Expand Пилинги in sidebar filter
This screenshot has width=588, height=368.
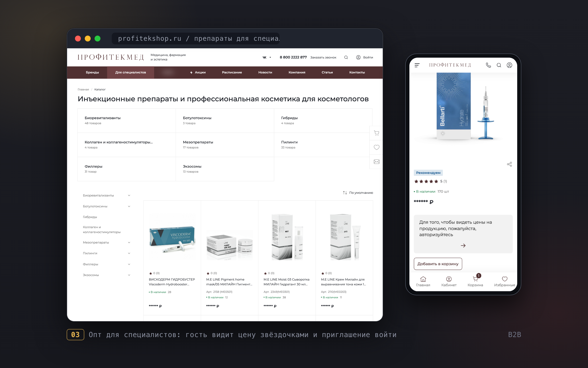pyautogui.click(x=129, y=253)
